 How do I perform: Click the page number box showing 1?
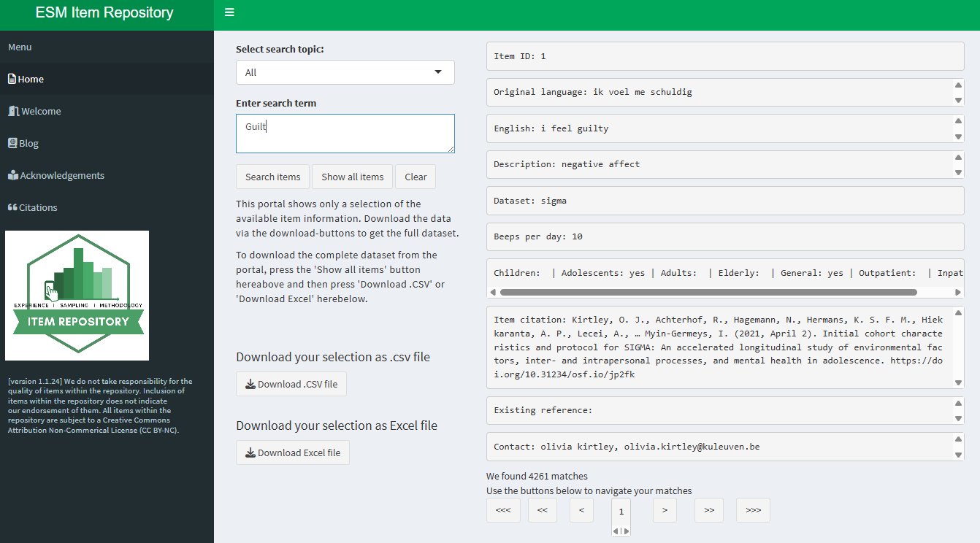click(x=621, y=512)
